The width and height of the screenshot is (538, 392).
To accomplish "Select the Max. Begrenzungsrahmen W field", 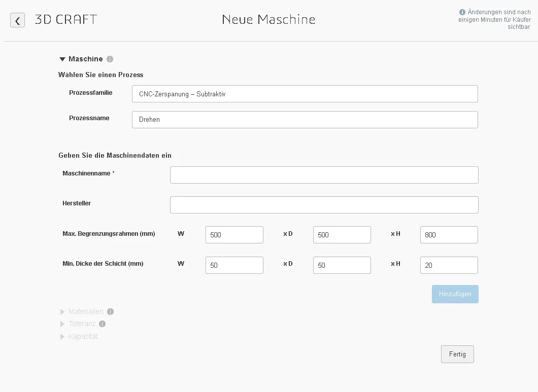I will [234, 235].
